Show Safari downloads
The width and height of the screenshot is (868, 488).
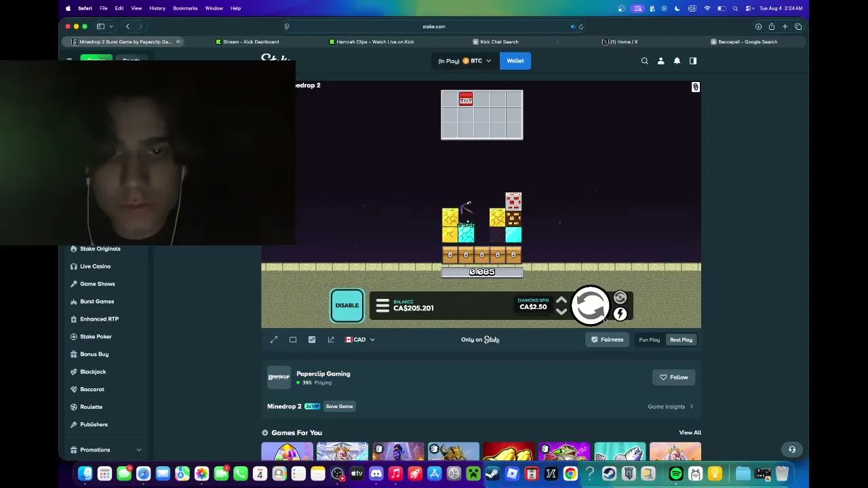[758, 26]
